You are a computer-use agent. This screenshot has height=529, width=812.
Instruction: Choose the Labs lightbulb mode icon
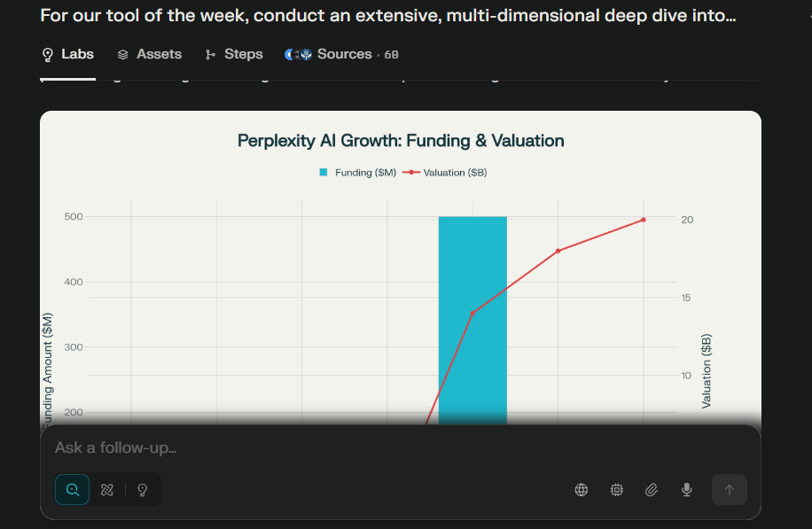tap(142, 490)
